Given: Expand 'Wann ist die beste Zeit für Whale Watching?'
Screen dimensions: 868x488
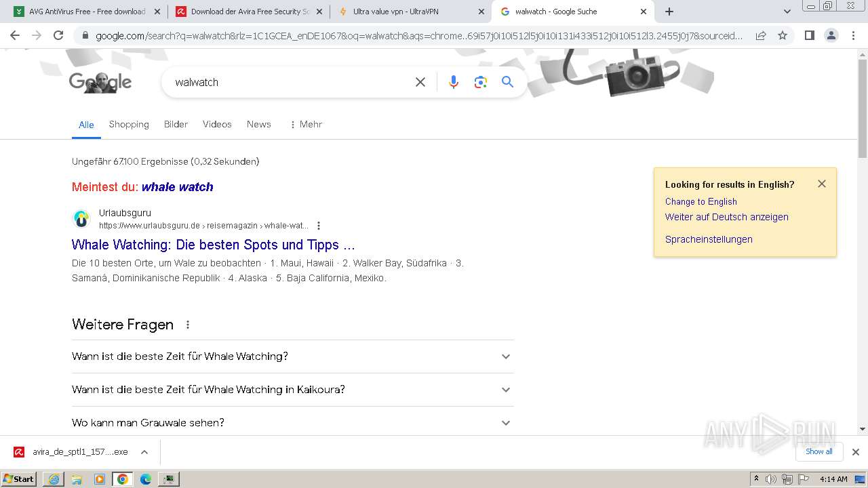Looking at the screenshot, I should [x=293, y=357].
